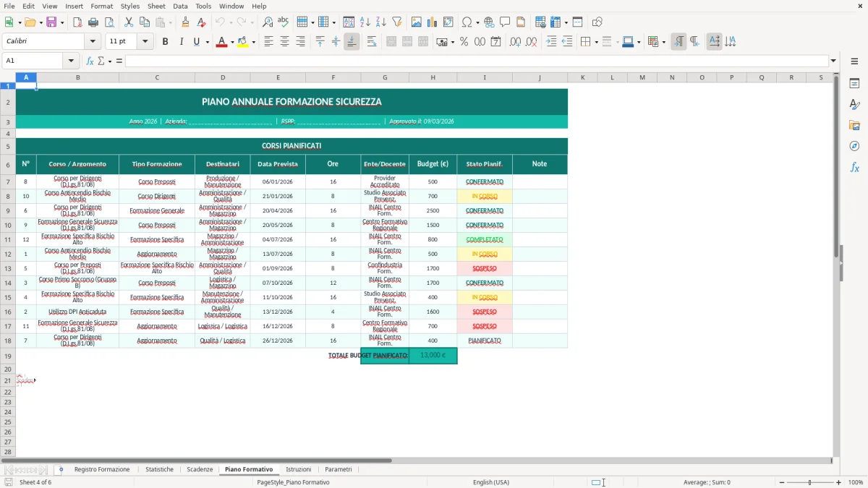This screenshot has width=868, height=488.
Task: Click the vertical scrollbar
Action: (837, 264)
